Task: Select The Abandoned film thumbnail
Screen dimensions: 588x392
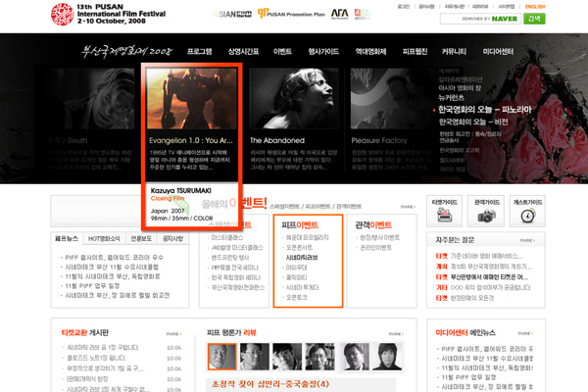Action: [294, 99]
